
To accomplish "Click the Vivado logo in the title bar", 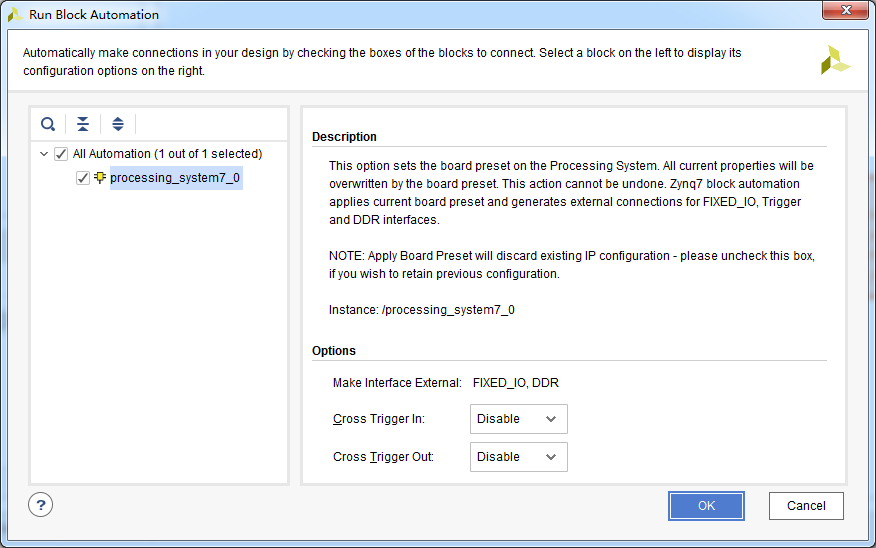I will tap(15, 15).
